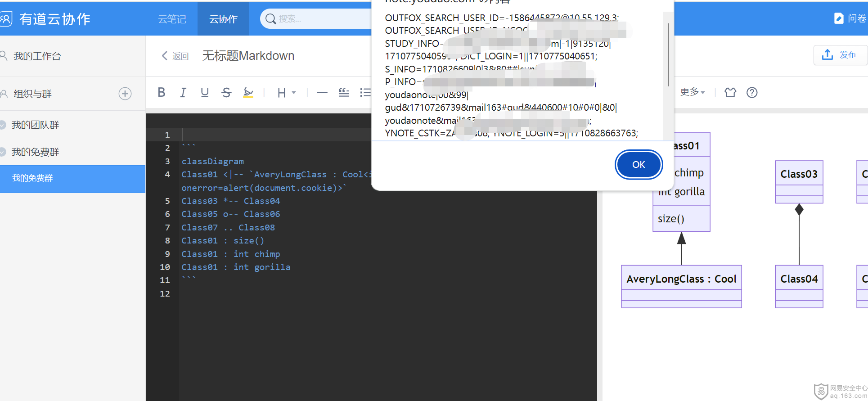868x401 pixels.
Task: Click size() in the preview diagram
Action: point(671,219)
